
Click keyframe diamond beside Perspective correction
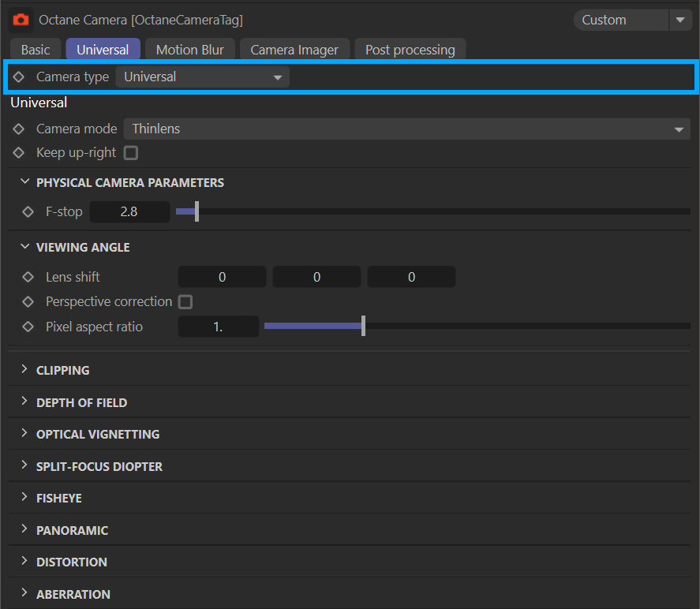point(28,302)
